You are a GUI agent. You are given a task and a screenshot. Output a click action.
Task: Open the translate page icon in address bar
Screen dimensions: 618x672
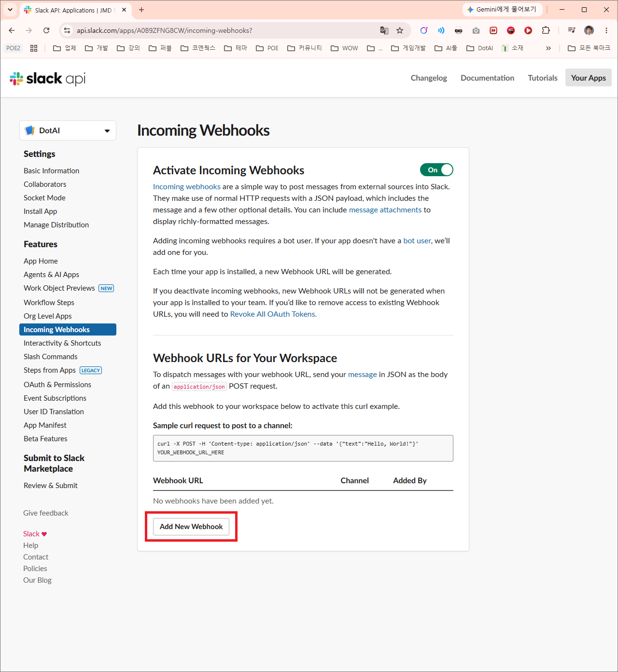tap(384, 30)
